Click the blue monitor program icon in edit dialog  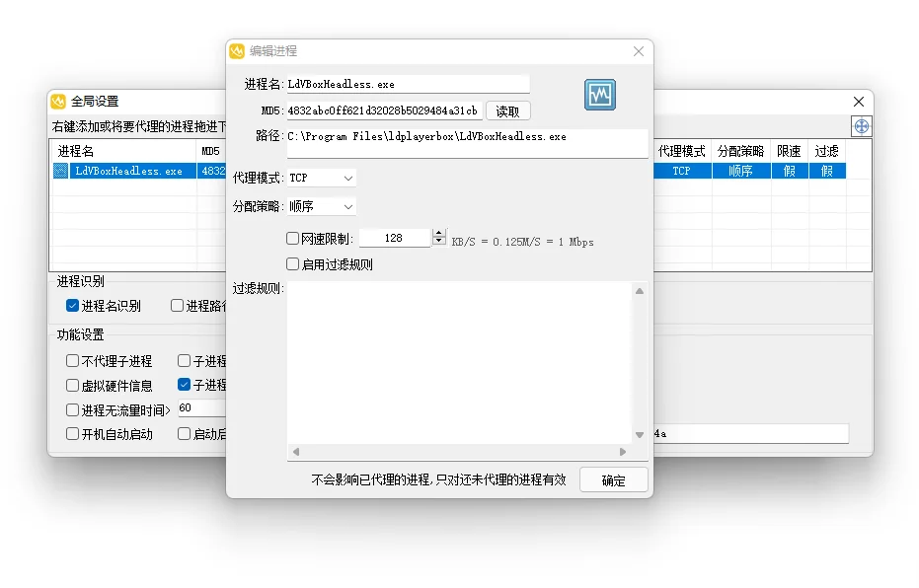tap(599, 95)
